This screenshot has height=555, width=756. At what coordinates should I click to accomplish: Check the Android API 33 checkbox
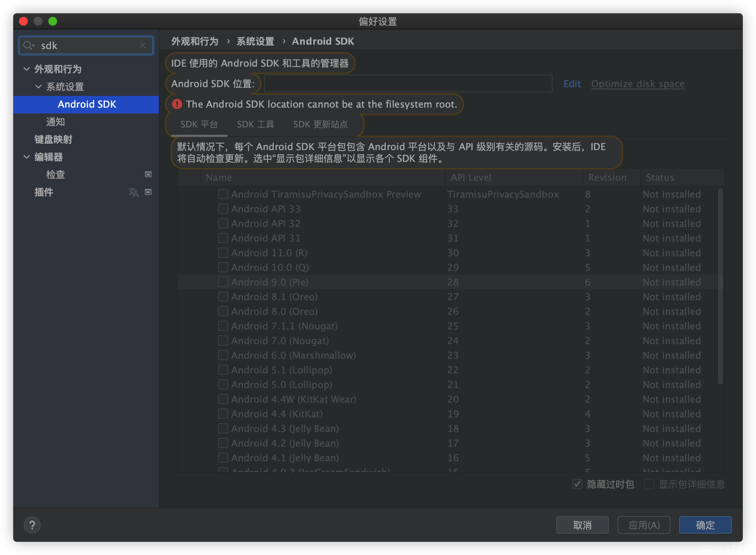223,209
